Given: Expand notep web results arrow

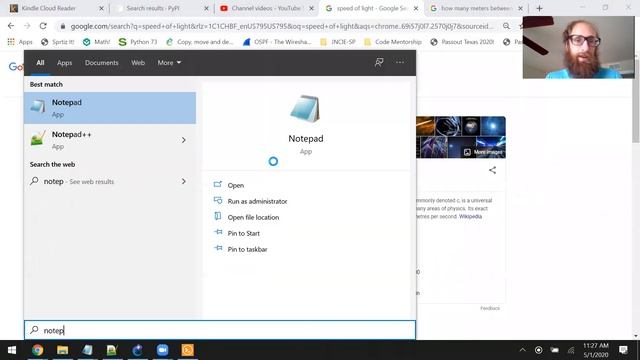Looking at the screenshot, I should 184,181.
